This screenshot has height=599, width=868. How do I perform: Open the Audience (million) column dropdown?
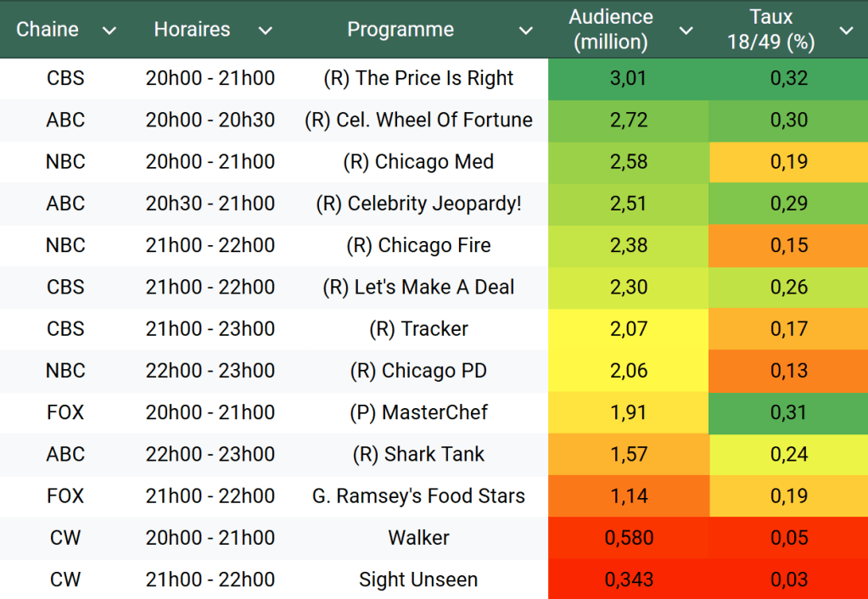(686, 31)
